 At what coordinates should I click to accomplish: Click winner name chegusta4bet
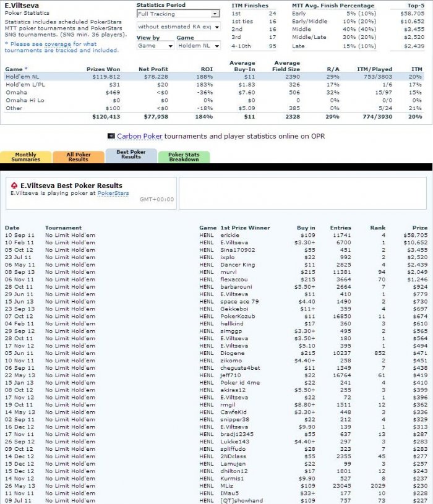point(240,368)
